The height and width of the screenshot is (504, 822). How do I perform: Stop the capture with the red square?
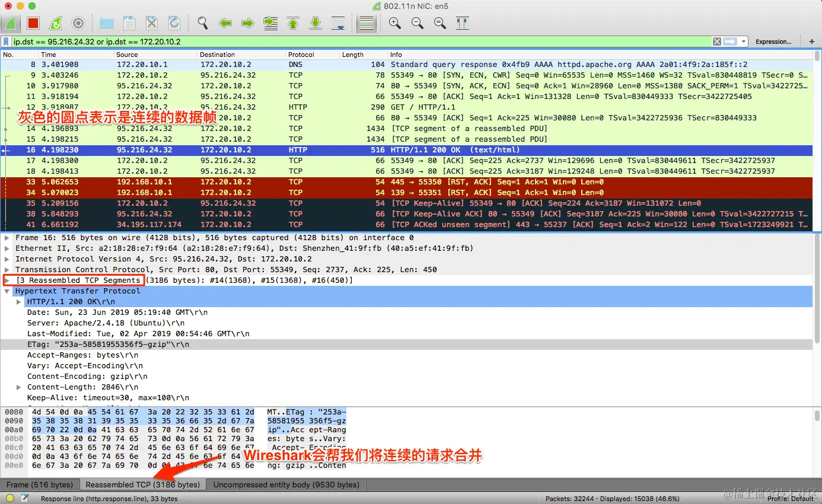pyautogui.click(x=33, y=23)
